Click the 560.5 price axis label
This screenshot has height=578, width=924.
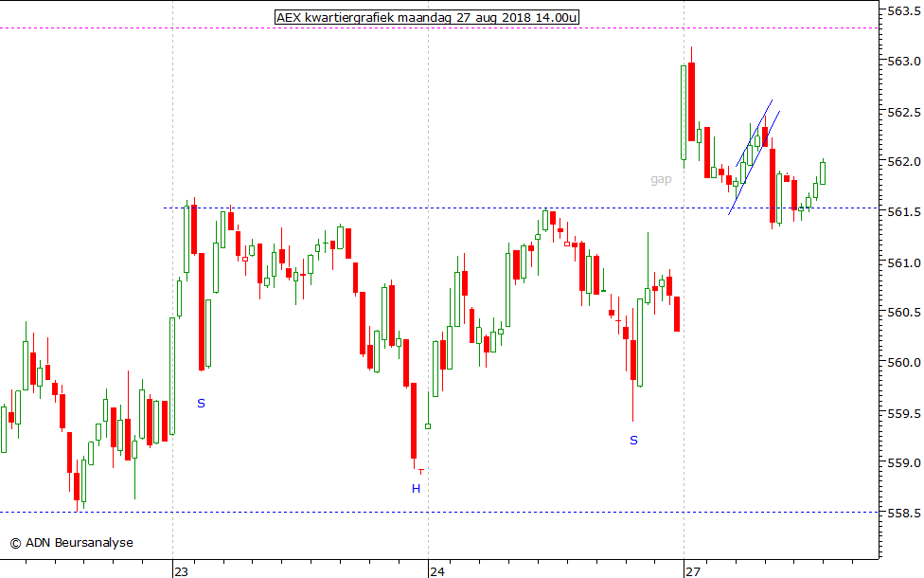coord(903,312)
